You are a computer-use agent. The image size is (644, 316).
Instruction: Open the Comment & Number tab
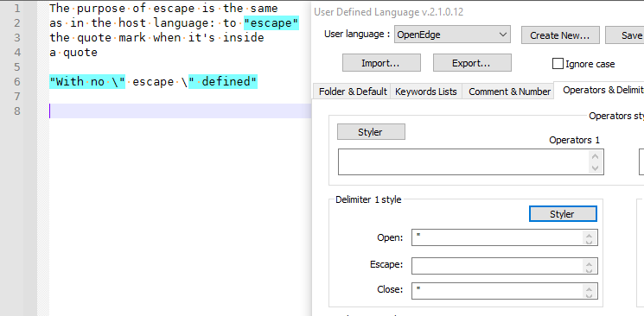click(509, 92)
